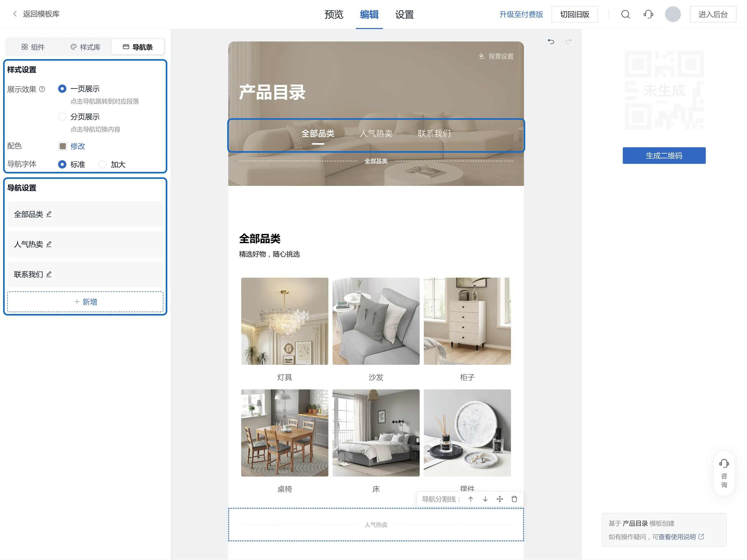747x560 pixels.
Task: Edit the 全部品类 navigation name pencil
Action: tap(49, 214)
